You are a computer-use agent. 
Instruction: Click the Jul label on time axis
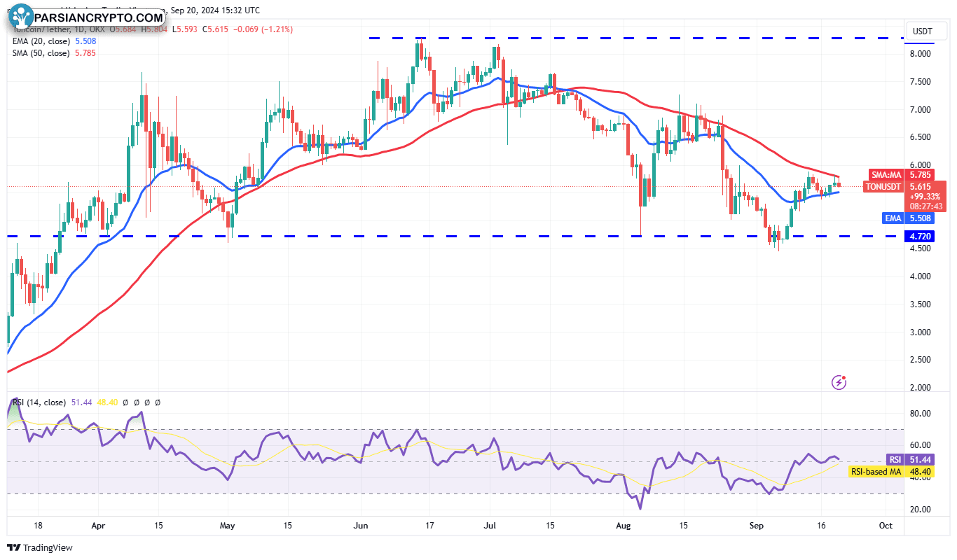click(x=491, y=524)
